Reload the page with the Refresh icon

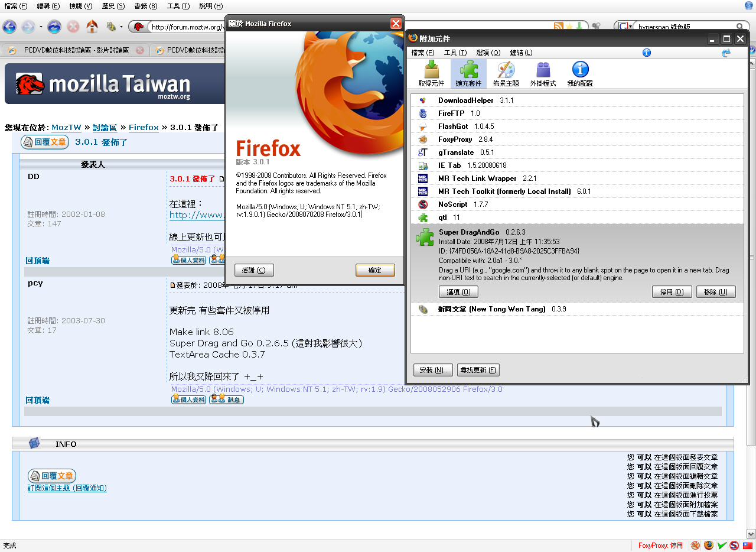pyautogui.click(x=54, y=27)
